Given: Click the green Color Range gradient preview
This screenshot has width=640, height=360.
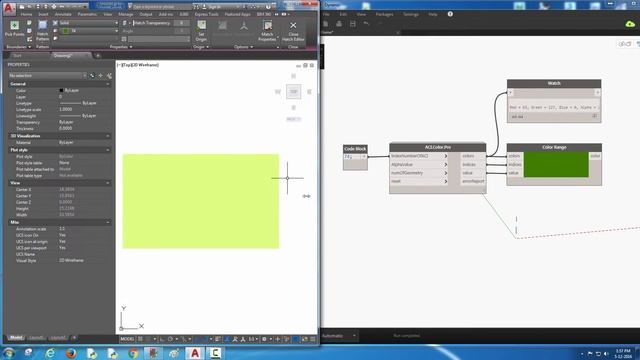Looking at the screenshot, I should [556, 164].
